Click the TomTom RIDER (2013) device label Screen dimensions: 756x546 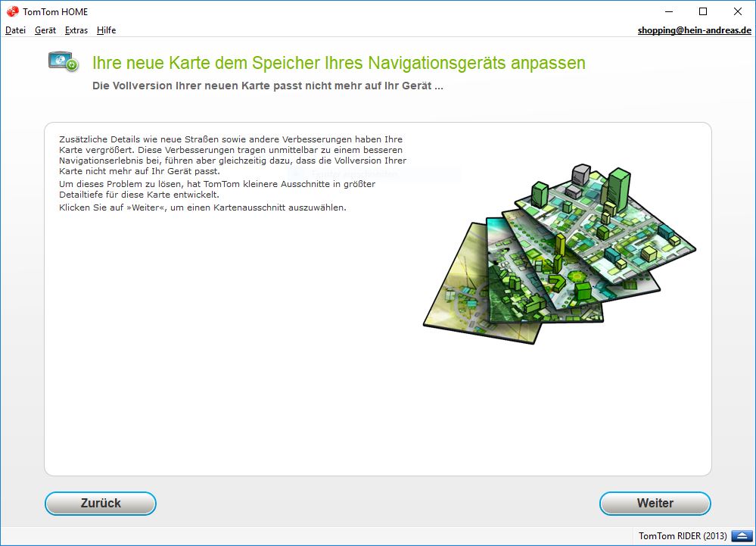coord(683,536)
